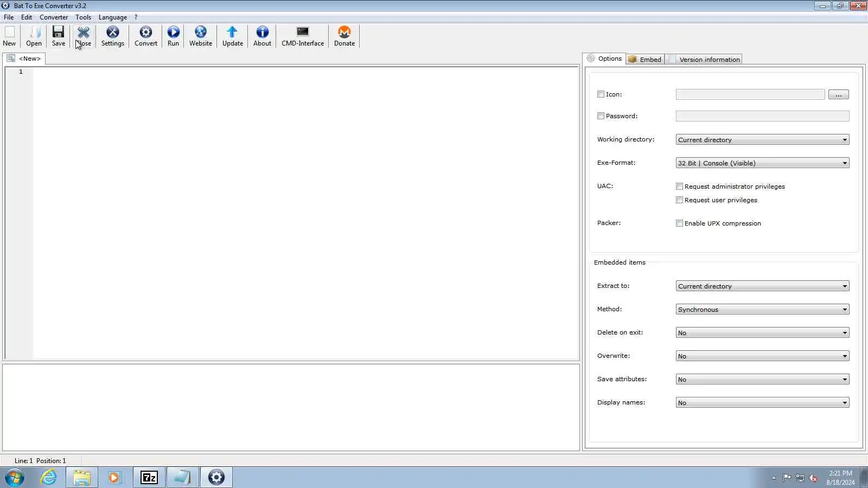Image resolution: width=868 pixels, height=488 pixels.
Task: Close the current file with the Close icon
Action: tap(83, 36)
